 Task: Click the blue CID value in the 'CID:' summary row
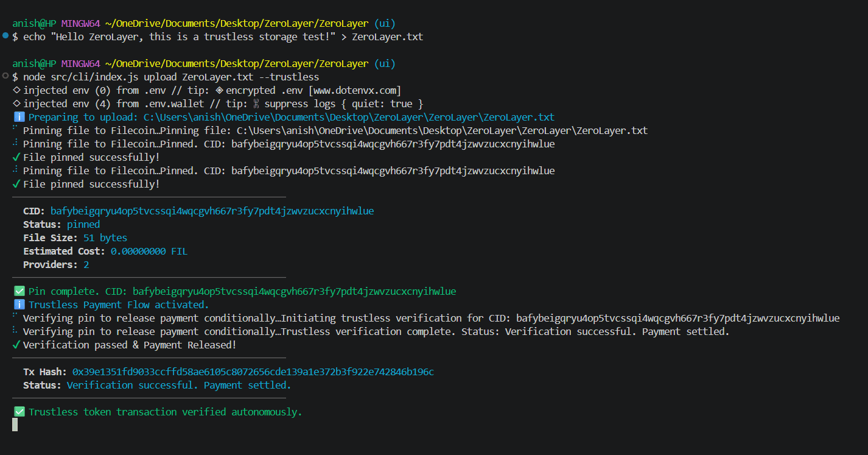212,211
